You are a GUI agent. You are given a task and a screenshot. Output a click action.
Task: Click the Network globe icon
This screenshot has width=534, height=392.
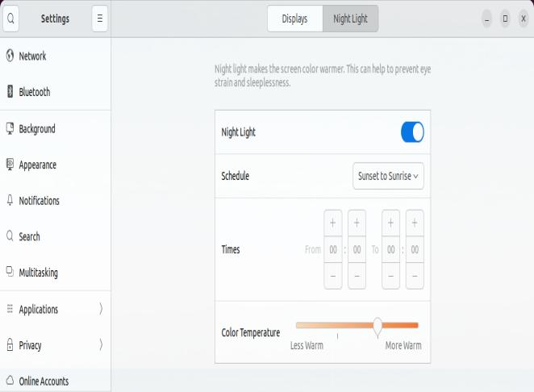click(x=10, y=56)
